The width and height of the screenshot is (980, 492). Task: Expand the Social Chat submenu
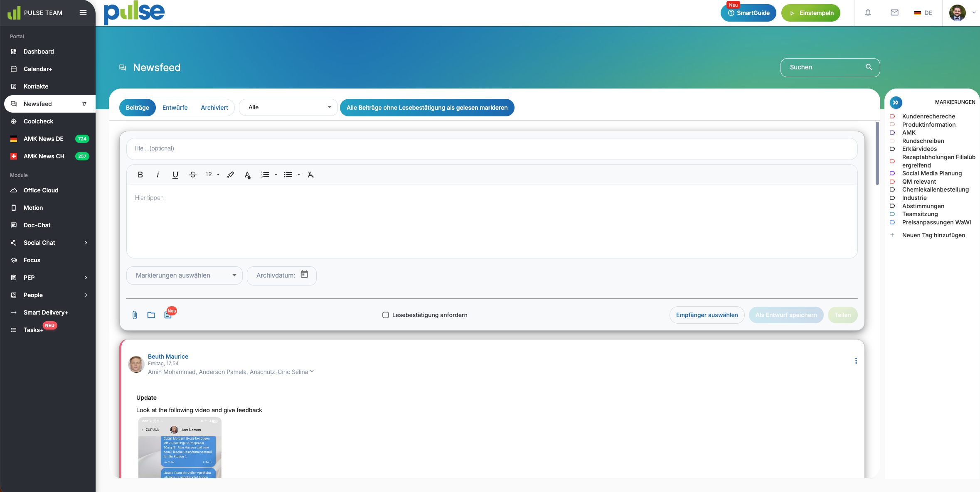[86, 243]
